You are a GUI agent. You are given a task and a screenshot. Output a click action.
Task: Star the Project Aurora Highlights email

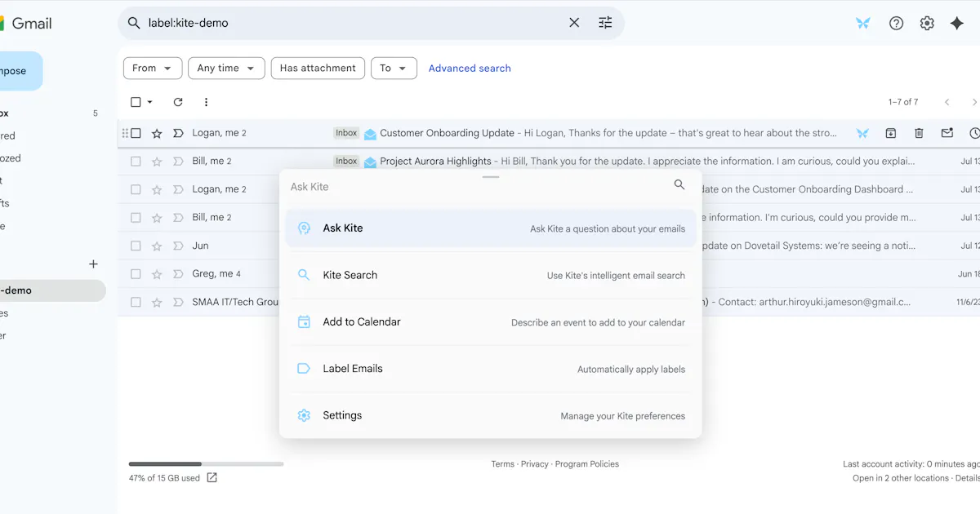[x=157, y=162]
